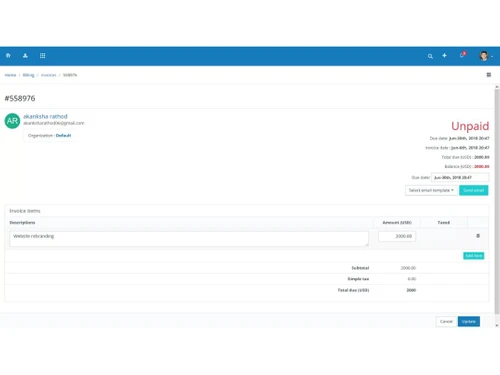Click the Update button
This screenshot has width=500, height=375.
coord(469,321)
